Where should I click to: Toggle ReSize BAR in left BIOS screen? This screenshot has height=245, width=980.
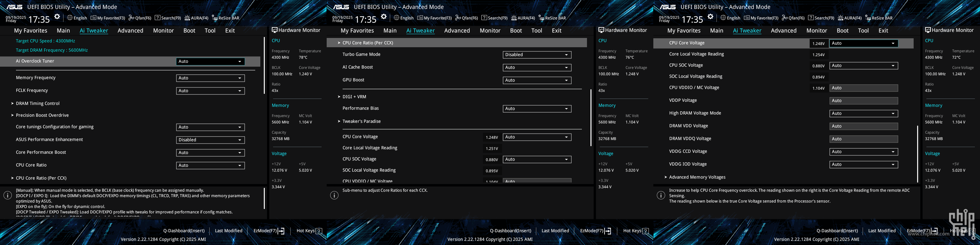pyautogui.click(x=225, y=18)
